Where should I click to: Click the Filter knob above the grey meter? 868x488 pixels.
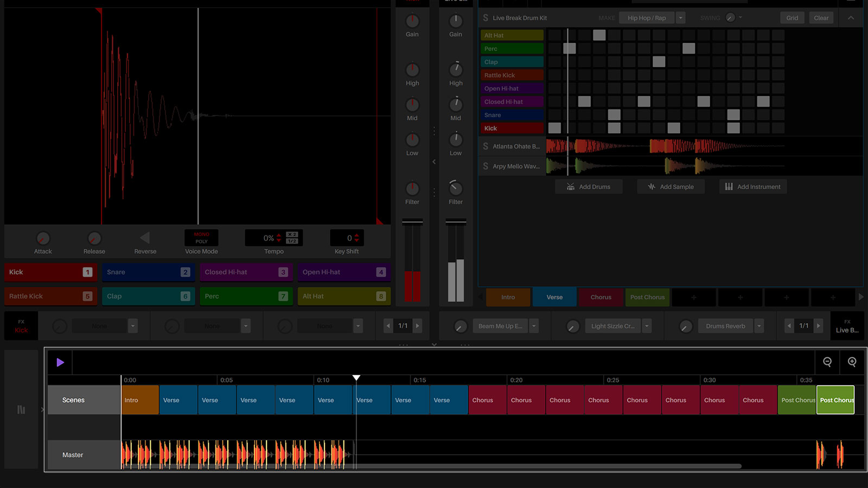click(456, 188)
